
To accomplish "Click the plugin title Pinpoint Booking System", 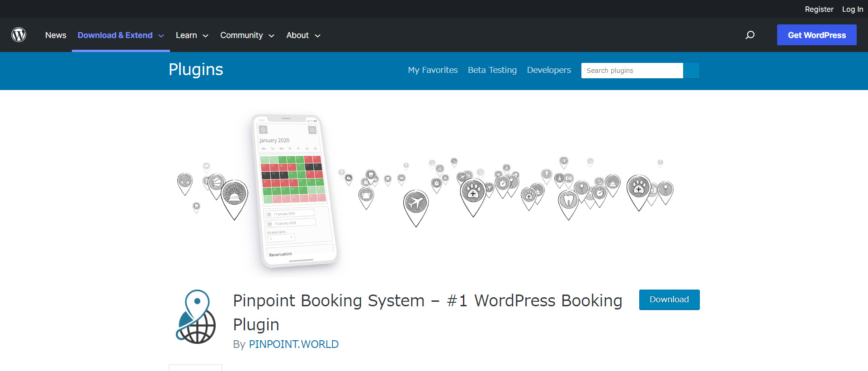I will coord(427,313).
